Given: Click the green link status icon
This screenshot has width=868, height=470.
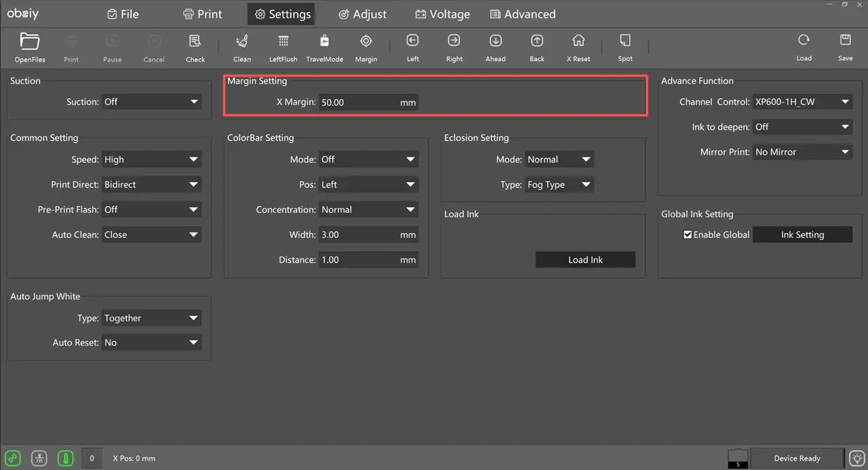Looking at the screenshot, I should [14, 458].
